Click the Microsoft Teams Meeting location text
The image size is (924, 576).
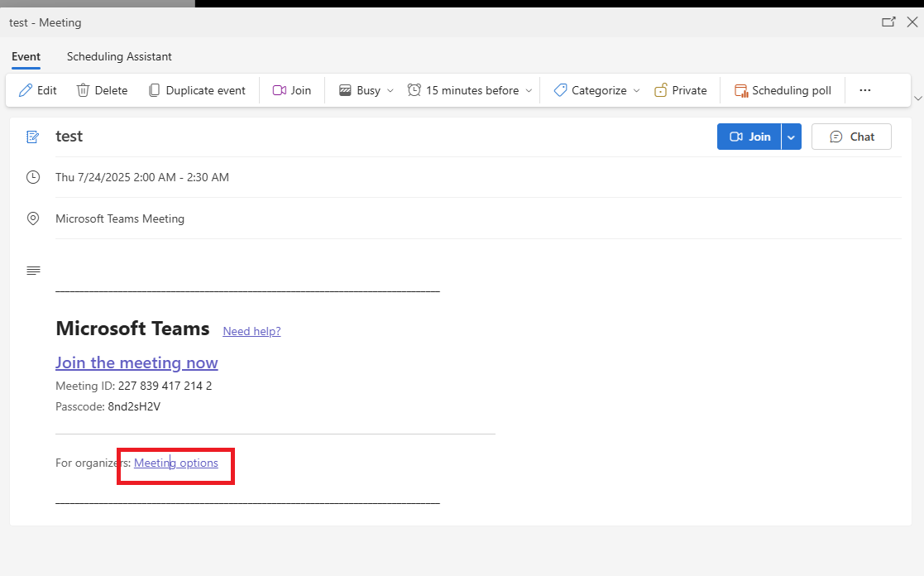pos(120,218)
